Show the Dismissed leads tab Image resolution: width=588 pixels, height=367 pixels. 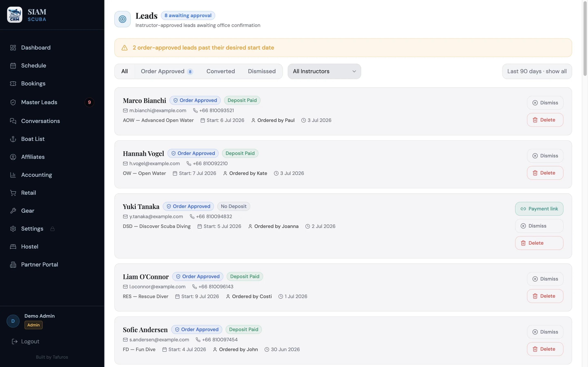262,71
